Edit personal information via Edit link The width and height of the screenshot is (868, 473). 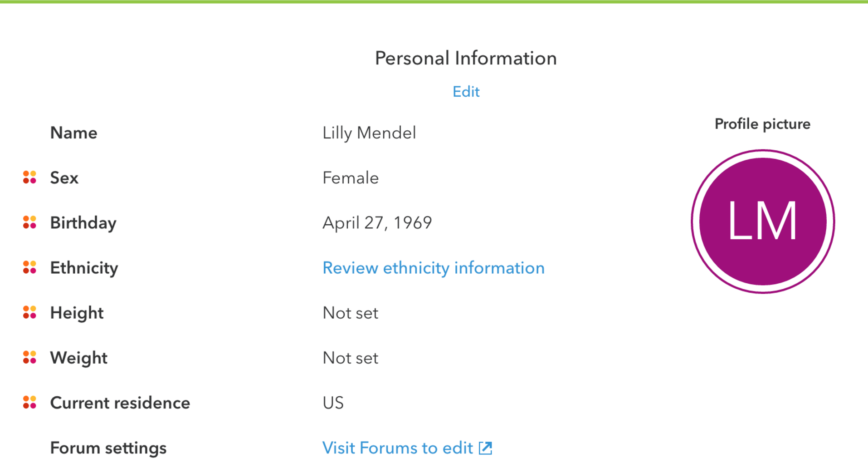(x=466, y=92)
